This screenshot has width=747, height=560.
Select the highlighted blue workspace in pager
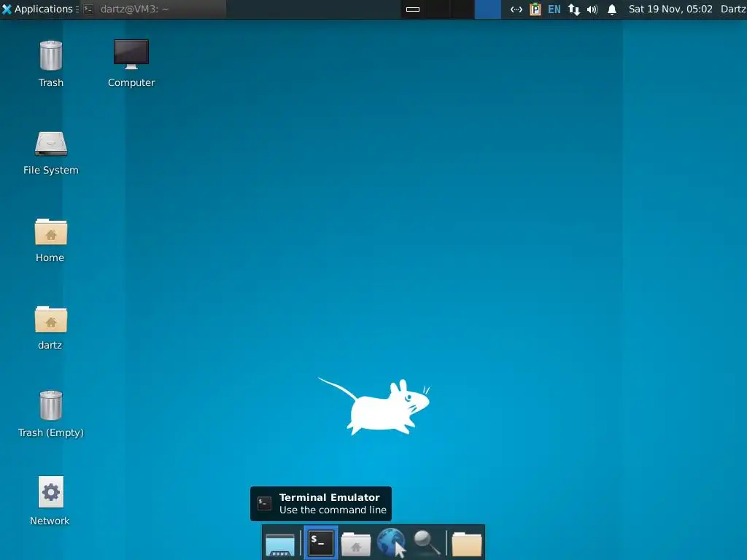(487, 9)
